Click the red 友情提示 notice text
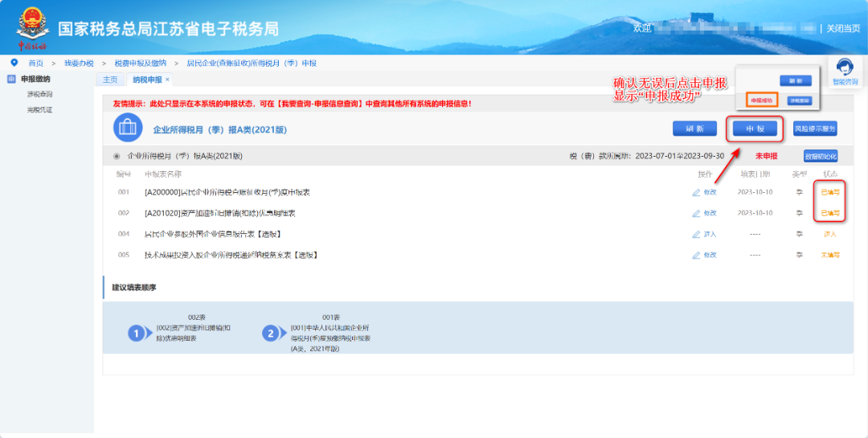 point(293,104)
